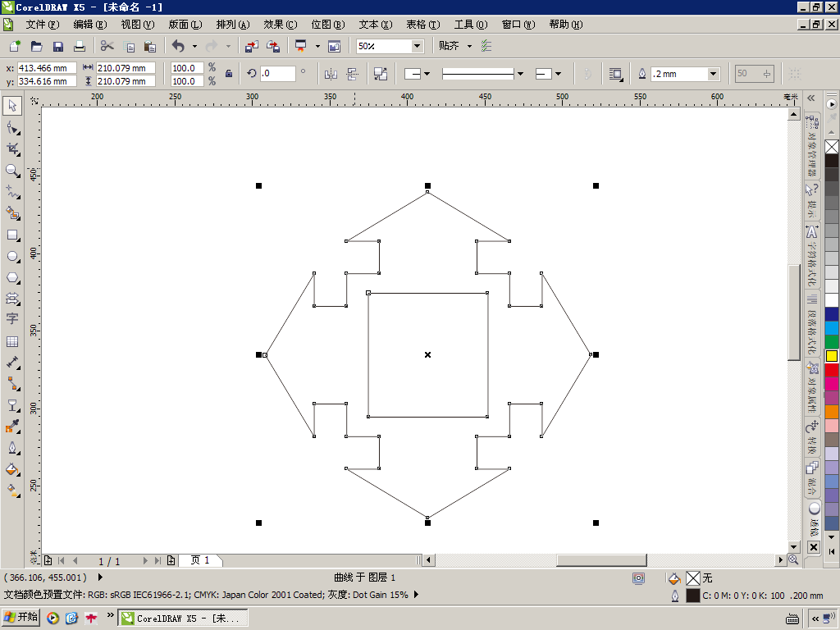Select the Text tool
Screen dimensions: 840x630
pos(12,319)
